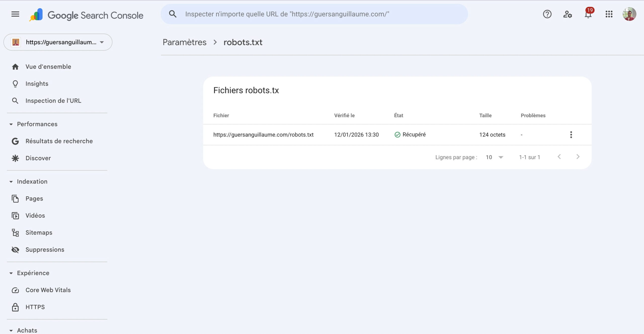Go to previous page of results
Viewport: 644px width, 334px height.
559,157
